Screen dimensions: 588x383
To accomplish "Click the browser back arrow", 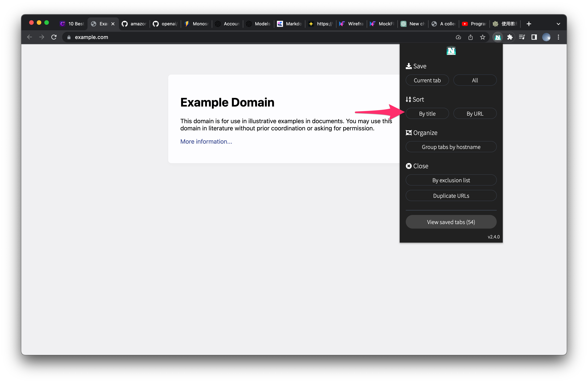I will point(30,37).
